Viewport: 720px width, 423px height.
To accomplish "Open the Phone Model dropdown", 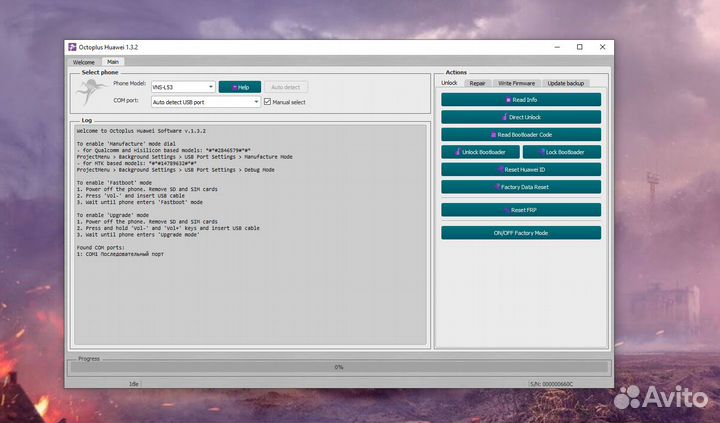I will pos(183,87).
